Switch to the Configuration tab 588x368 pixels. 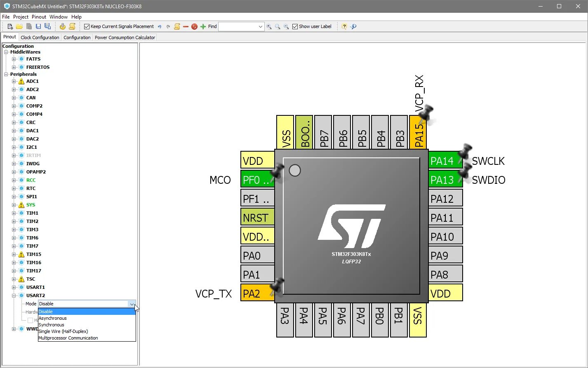77,38
